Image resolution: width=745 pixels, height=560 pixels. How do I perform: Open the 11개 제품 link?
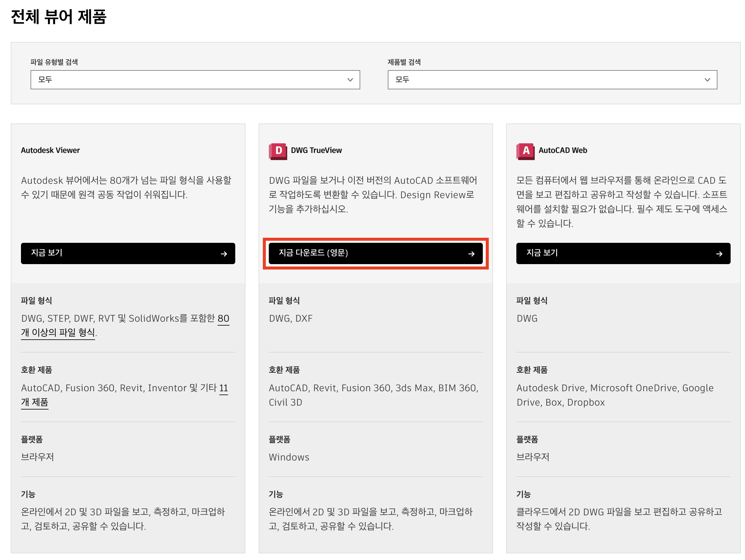(x=35, y=402)
